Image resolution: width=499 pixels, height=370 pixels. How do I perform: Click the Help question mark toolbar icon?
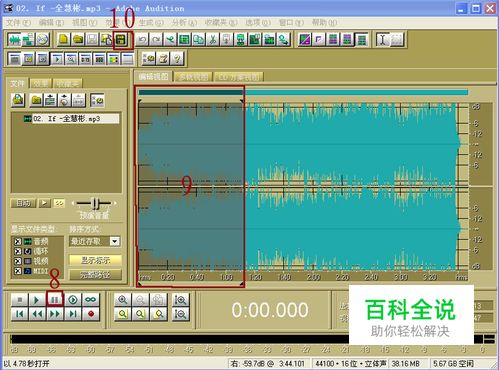(177, 59)
